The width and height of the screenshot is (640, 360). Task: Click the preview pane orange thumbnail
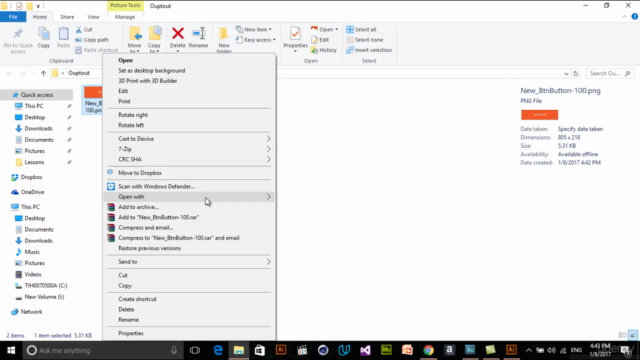point(539,115)
